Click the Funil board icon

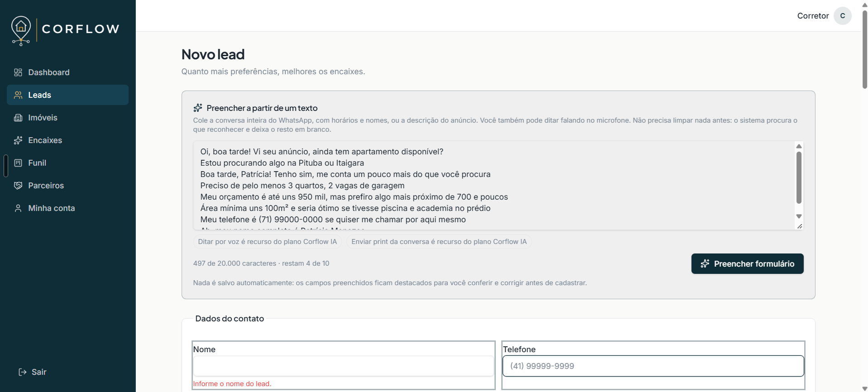[x=18, y=163]
